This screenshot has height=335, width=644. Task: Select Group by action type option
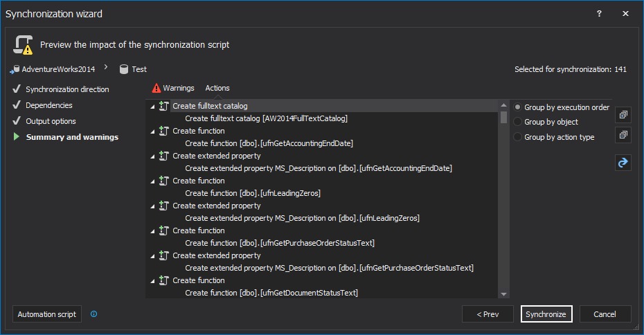518,137
